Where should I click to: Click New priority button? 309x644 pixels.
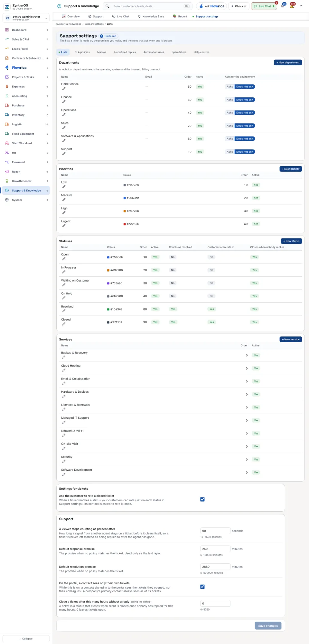click(291, 169)
